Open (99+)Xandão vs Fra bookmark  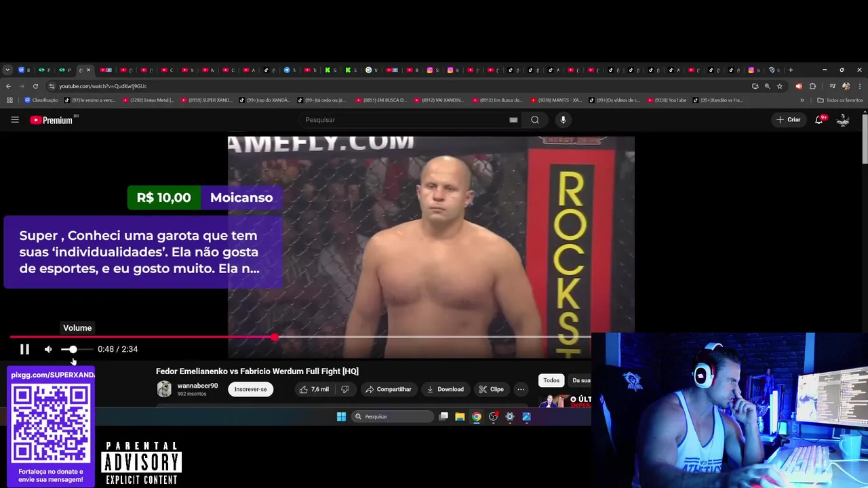(x=718, y=100)
